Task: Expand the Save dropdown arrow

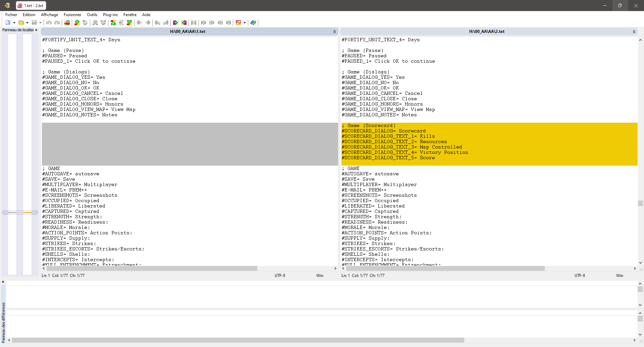Action: (x=40, y=23)
